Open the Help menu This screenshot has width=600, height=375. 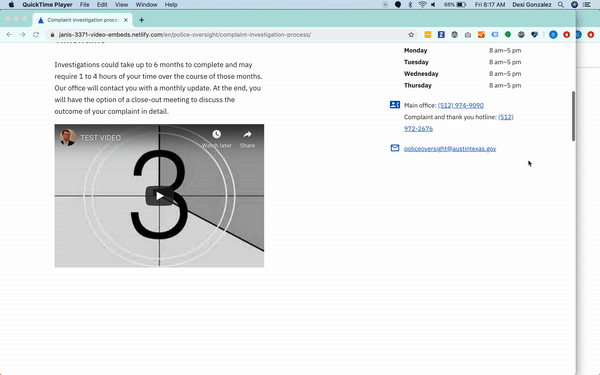171,5
